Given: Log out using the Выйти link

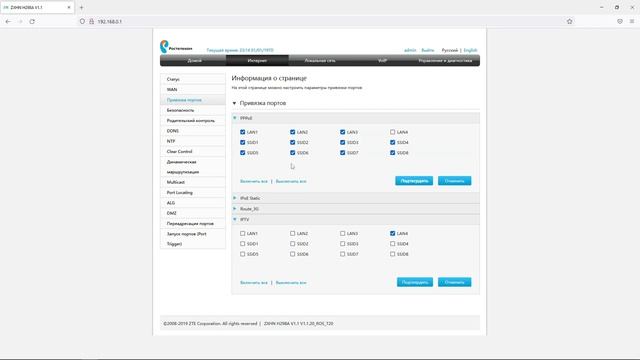Looking at the screenshot, I should 428,50.
